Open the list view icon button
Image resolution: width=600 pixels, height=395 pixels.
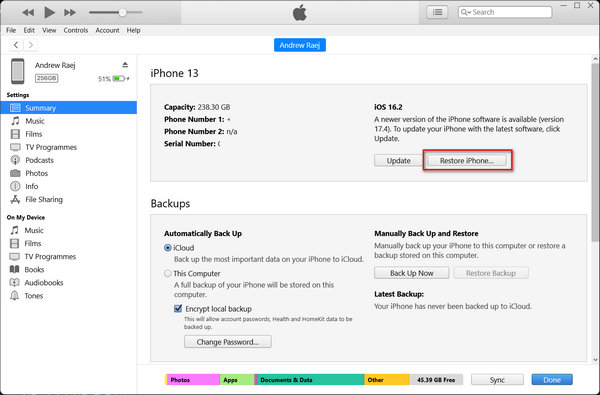tap(437, 12)
